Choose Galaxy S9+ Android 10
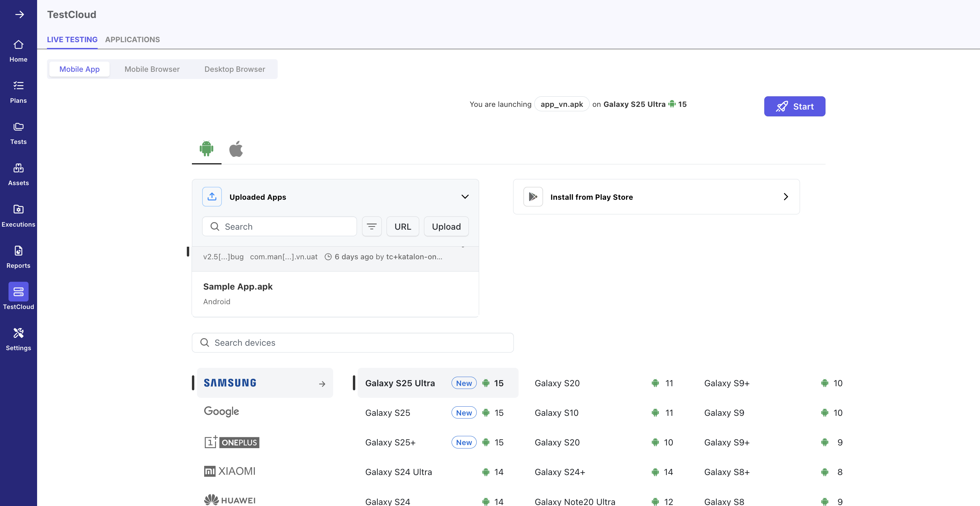The width and height of the screenshot is (980, 506). click(777, 383)
